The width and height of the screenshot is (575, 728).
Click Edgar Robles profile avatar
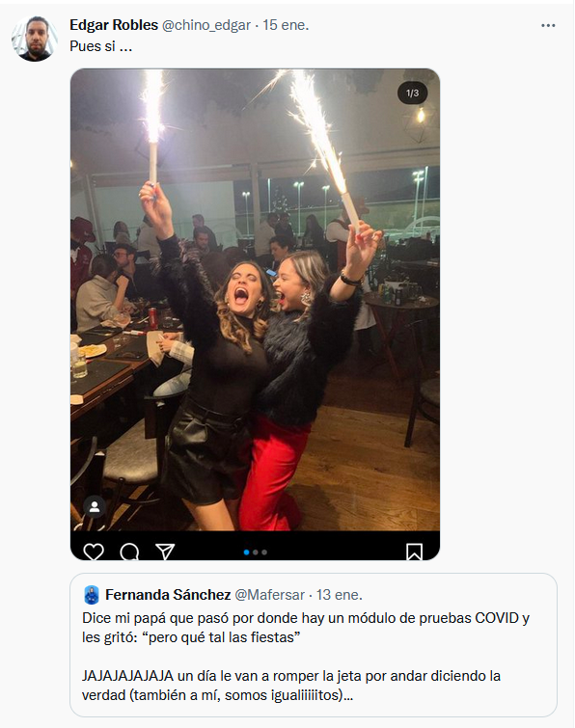coord(34,39)
